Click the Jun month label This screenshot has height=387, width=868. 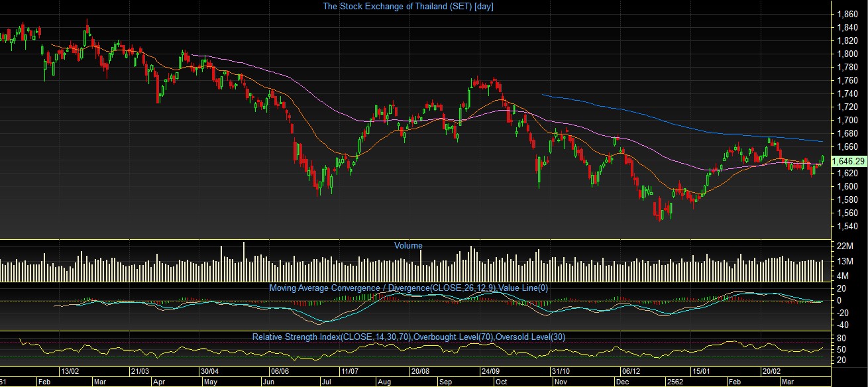coord(269,382)
